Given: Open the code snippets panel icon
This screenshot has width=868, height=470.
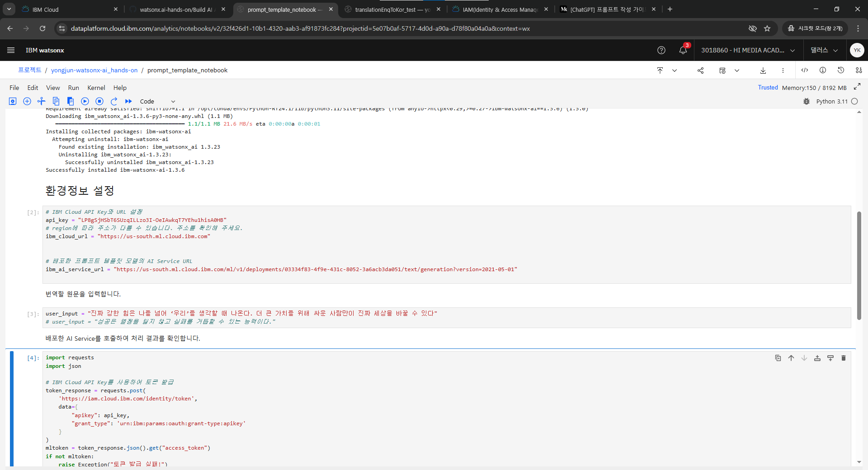Looking at the screenshot, I should click(805, 70).
